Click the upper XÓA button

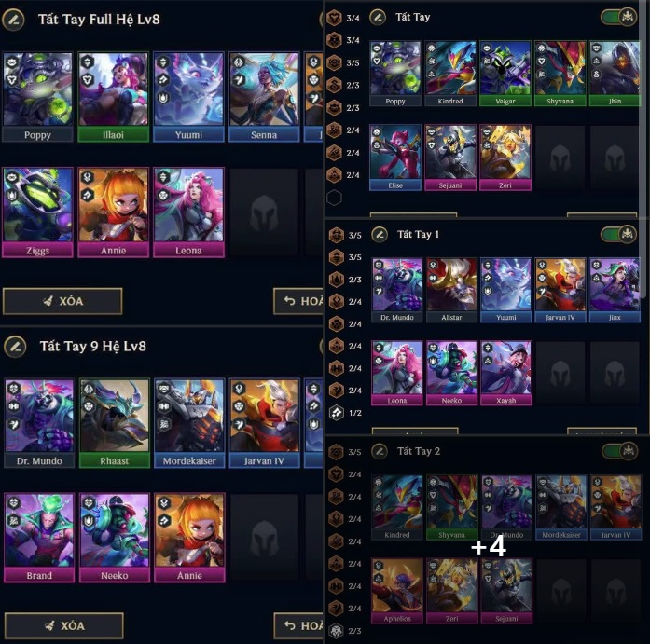pos(62,301)
